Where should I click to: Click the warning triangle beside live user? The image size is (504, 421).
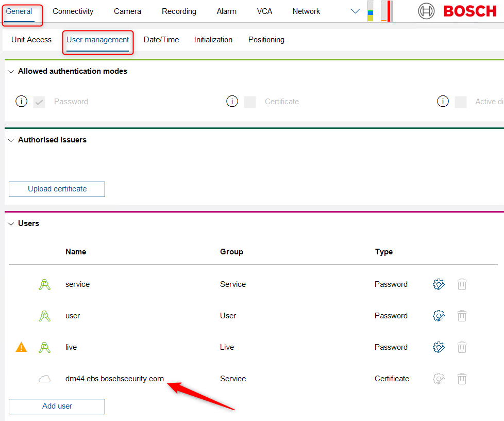click(21, 347)
